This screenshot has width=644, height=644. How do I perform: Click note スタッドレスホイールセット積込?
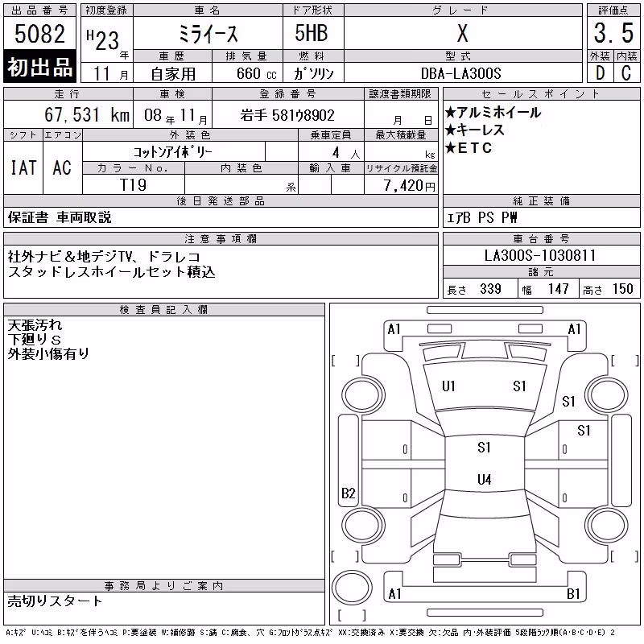[111, 271]
